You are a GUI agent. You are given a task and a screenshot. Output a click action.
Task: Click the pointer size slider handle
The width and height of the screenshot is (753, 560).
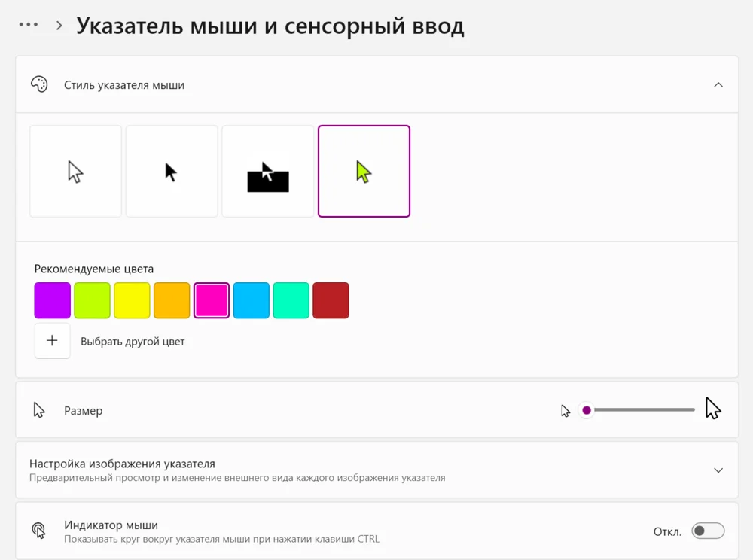tap(587, 410)
